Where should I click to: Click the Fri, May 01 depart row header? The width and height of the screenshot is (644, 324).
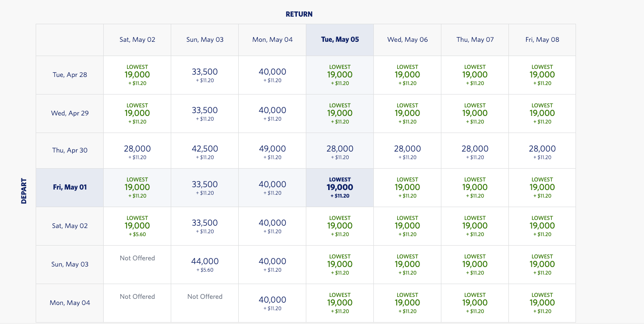[69, 187]
